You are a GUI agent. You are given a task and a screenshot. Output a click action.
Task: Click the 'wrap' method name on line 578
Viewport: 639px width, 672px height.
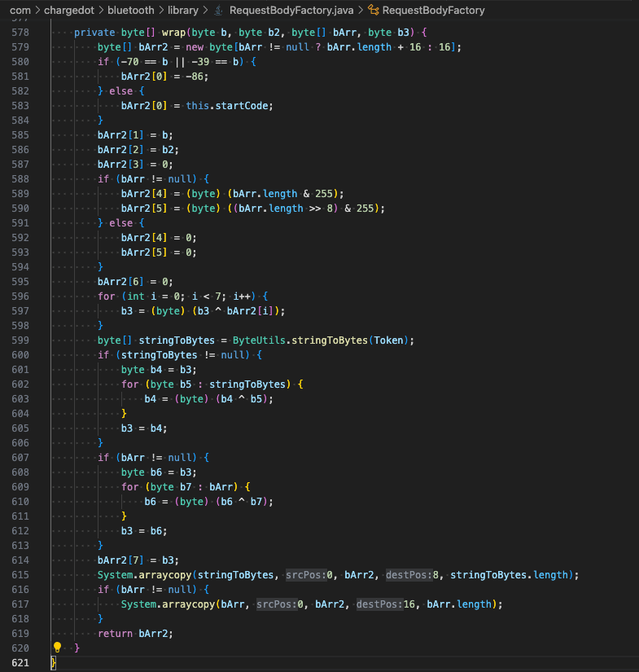pyautogui.click(x=173, y=33)
